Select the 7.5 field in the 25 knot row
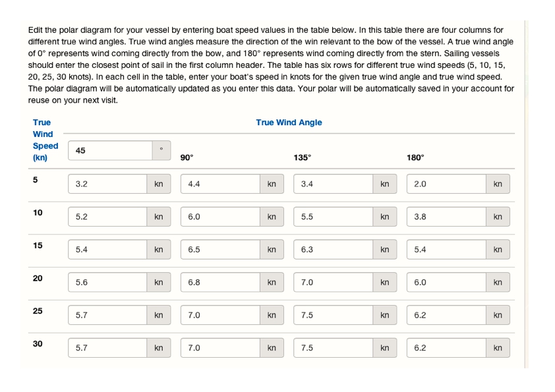The height and width of the screenshot is (392, 555). (x=333, y=315)
